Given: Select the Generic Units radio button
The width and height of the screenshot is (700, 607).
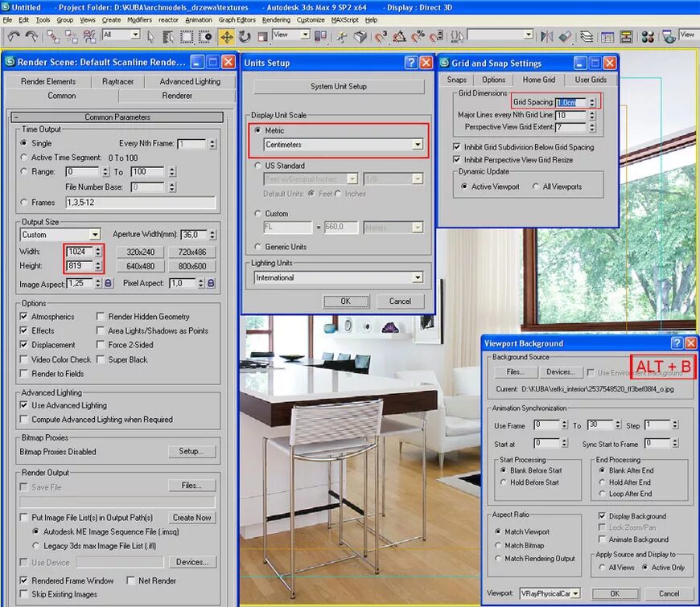Looking at the screenshot, I should point(257,247).
